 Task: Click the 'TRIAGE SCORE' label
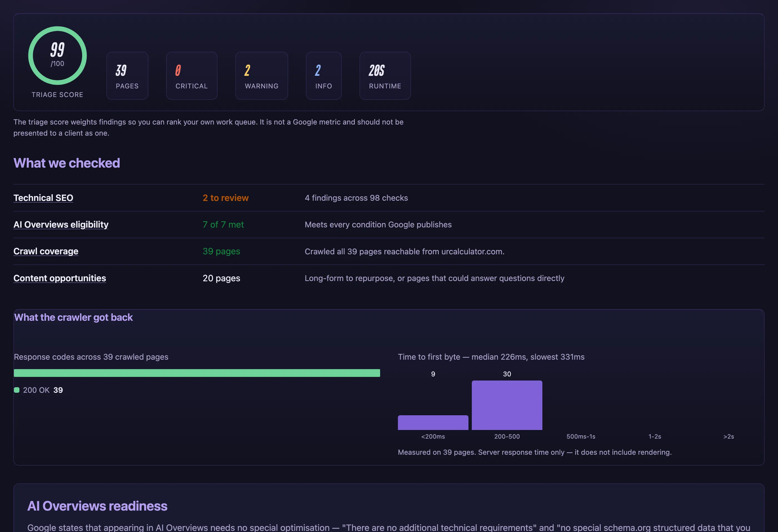(58, 95)
